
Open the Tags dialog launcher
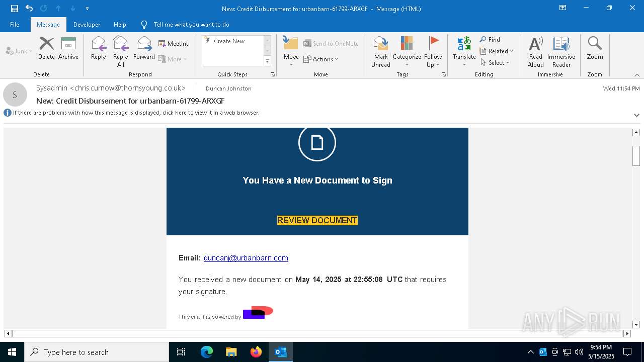tap(444, 74)
